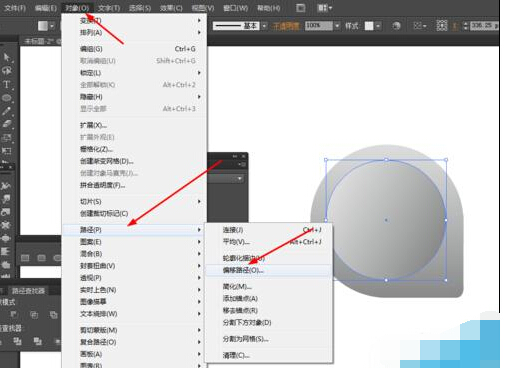
Task: Click the Recolor Artwork wheel icon
Action: click(x=396, y=26)
